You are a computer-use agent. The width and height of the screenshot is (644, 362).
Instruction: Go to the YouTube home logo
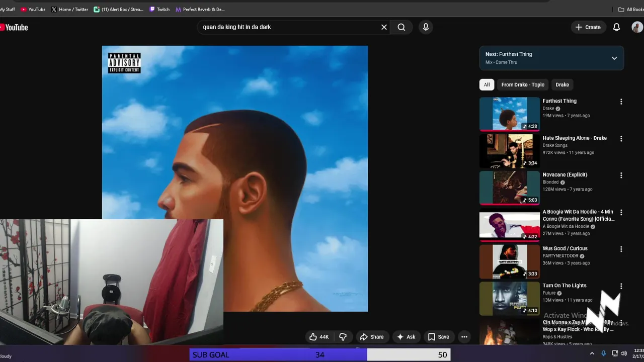[x=14, y=27]
